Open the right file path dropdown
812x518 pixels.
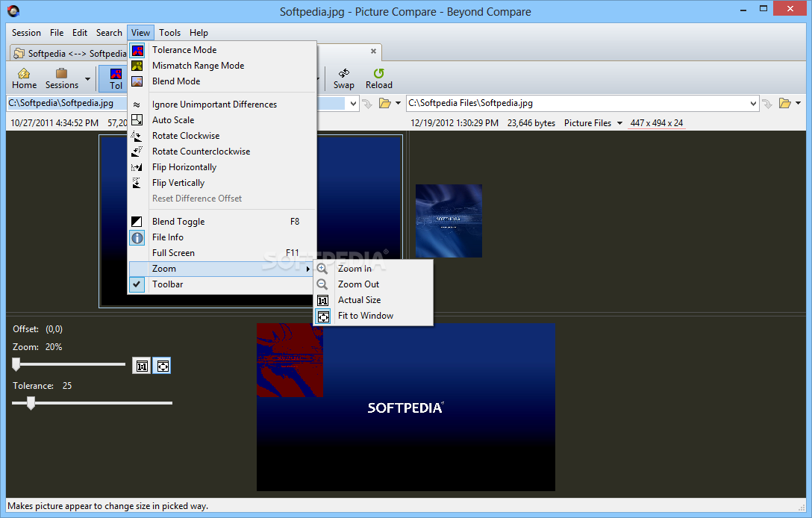coord(754,104)
